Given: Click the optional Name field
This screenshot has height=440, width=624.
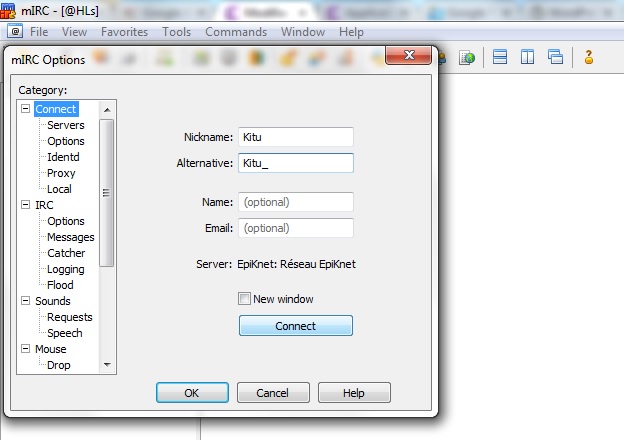Looking at the screenshot, I should (296, 202).
